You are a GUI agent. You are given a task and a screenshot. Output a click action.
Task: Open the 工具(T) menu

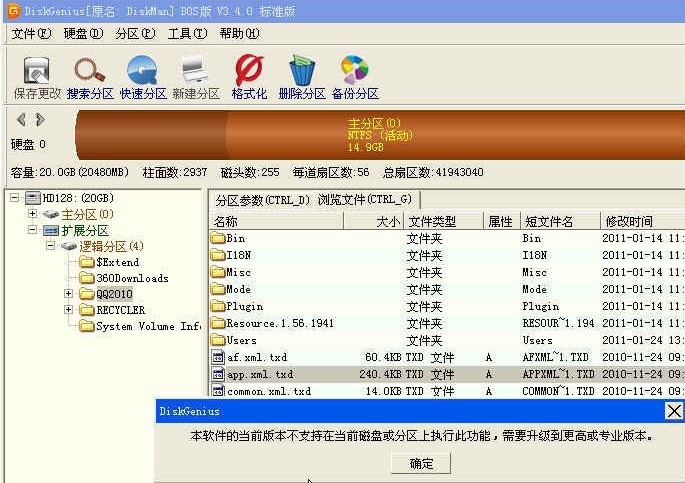point(187,34)
